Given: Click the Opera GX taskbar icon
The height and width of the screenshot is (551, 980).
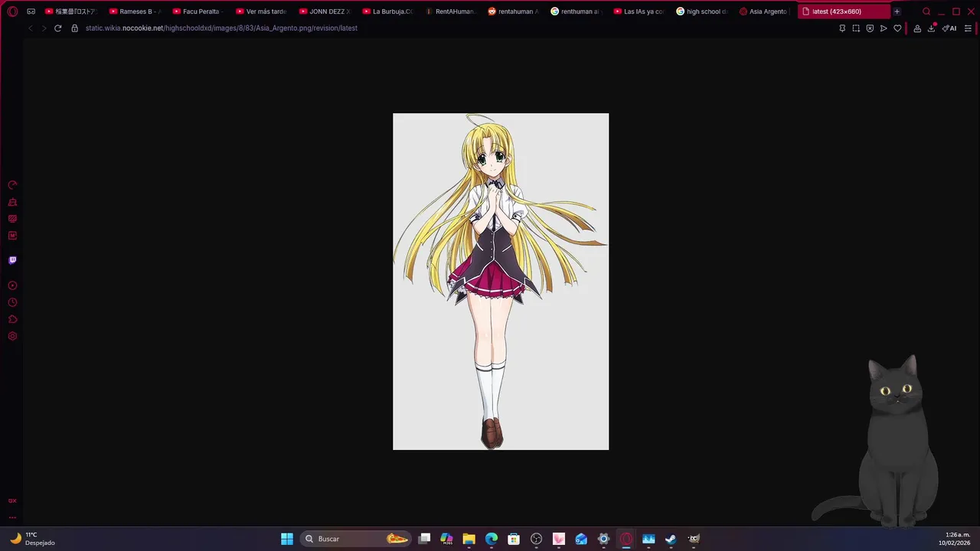Looking at the screenshot, I should (x=626, y=539).
